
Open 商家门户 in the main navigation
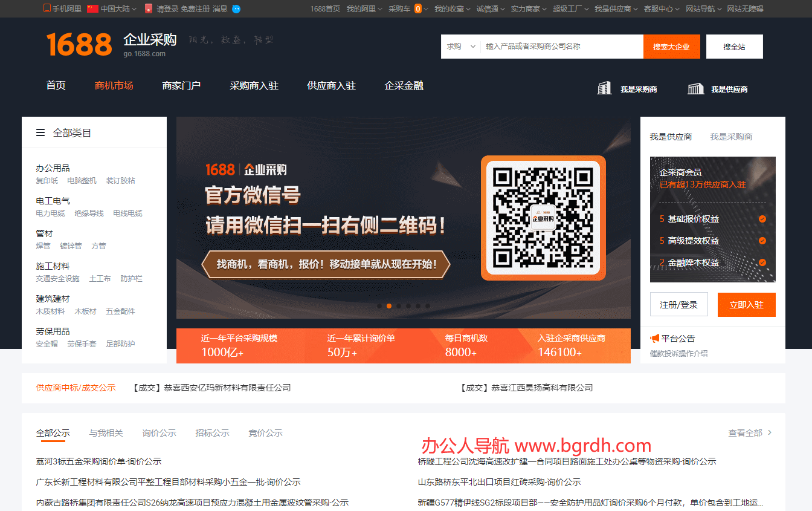[181, 85]
